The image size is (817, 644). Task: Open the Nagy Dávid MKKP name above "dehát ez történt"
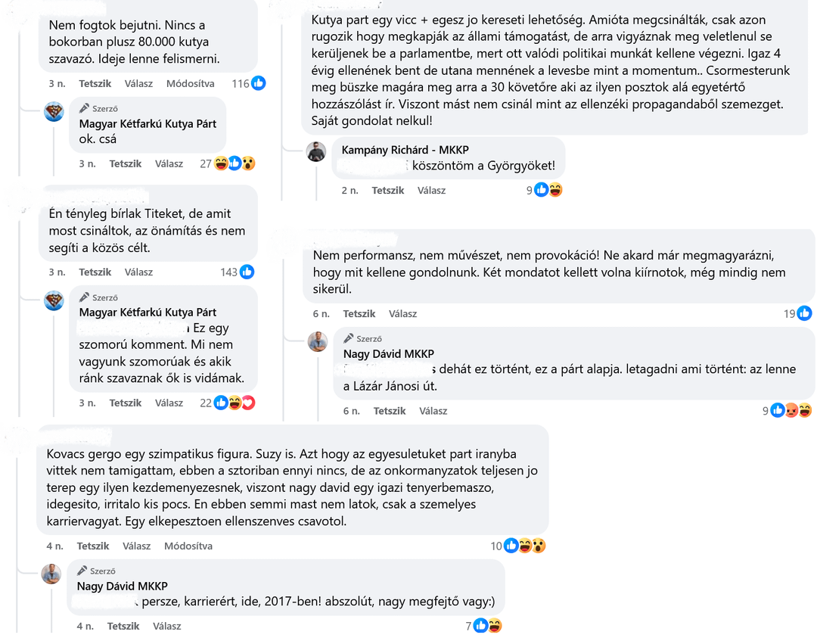click(x=389, y=353)
